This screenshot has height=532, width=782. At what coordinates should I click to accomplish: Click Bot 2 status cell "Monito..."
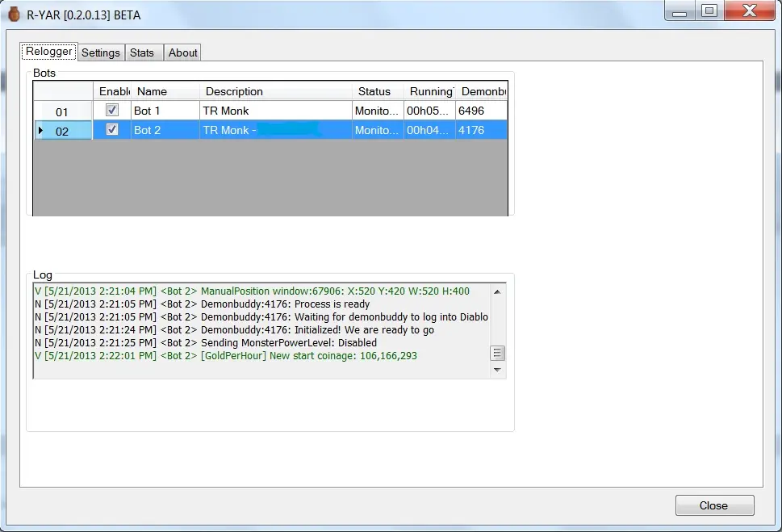coord(378,130)
